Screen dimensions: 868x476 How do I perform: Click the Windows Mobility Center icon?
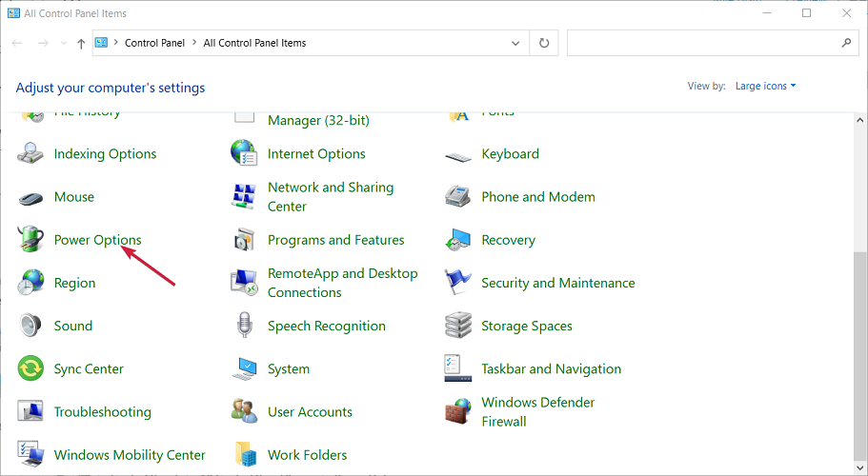point(30,454)
